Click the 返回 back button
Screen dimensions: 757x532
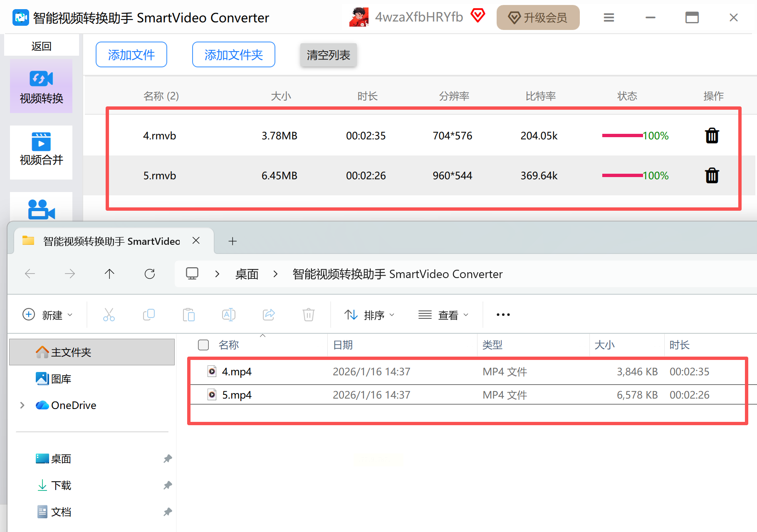(x=42, y=46)
